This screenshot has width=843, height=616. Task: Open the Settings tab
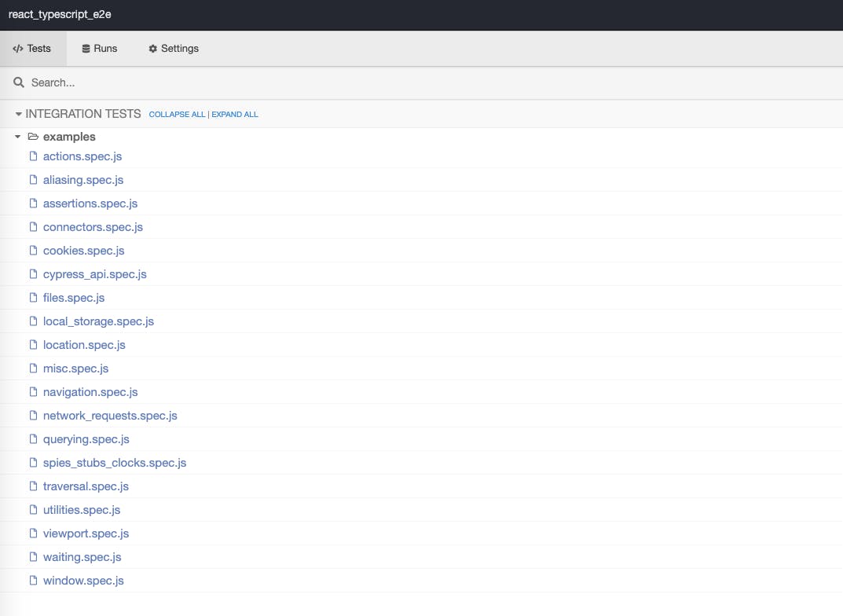coord(173,48)
